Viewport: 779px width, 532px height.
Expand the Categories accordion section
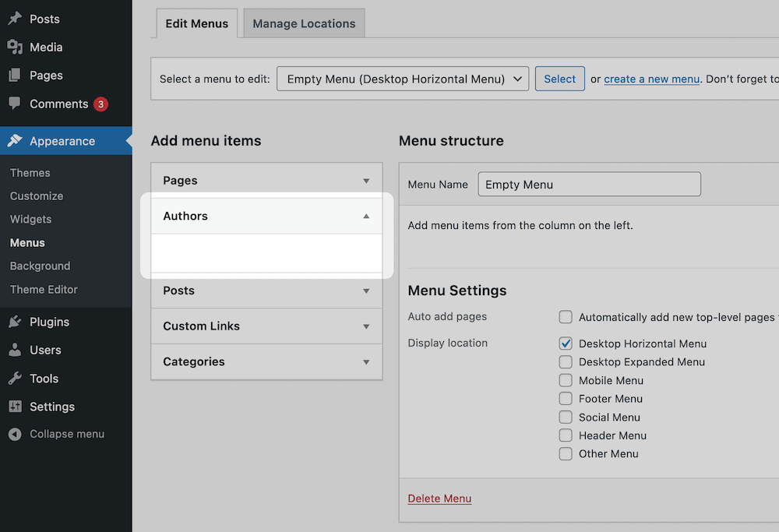tap(366, 362)
